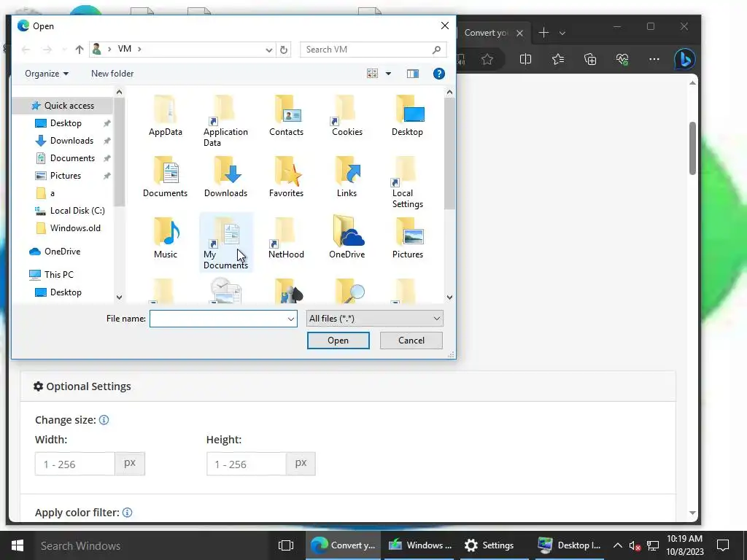The height and width of the screenshot is (560, 747).
Task: Click New folder button
Action: 112,74
